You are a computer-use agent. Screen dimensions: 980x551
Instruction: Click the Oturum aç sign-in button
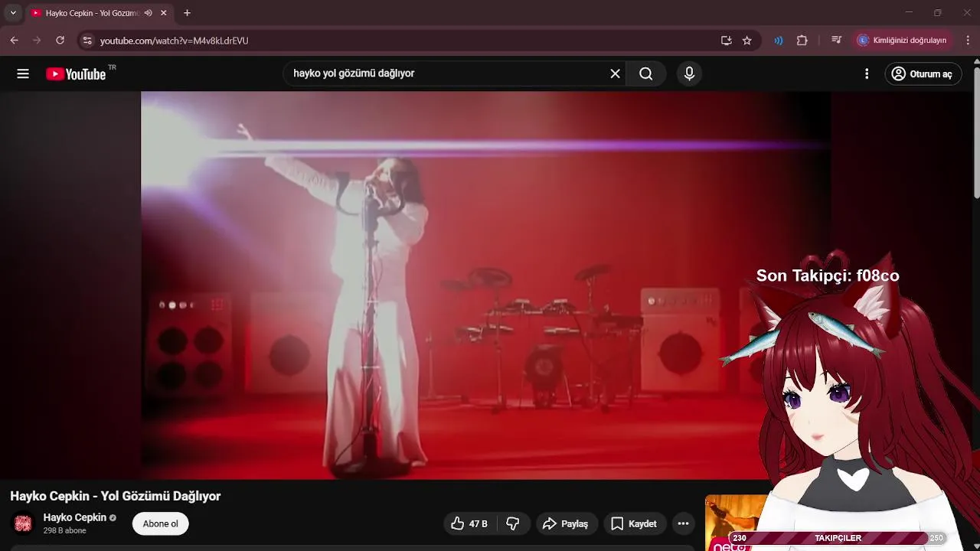(923, 73)
